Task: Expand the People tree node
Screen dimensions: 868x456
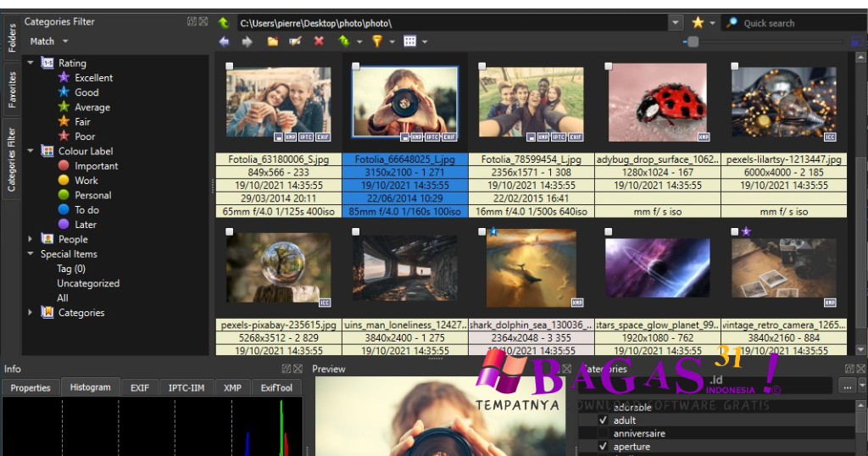Action: pyautogui.click(x=31, y=238)
